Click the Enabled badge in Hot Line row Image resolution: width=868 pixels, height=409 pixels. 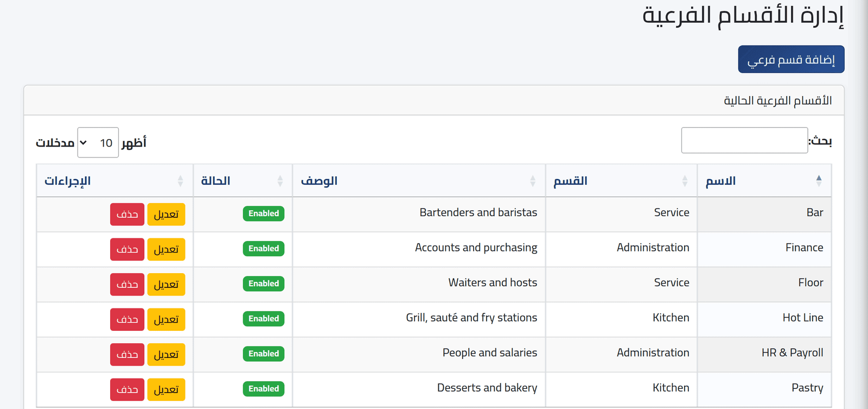click(x=264, y=319)
